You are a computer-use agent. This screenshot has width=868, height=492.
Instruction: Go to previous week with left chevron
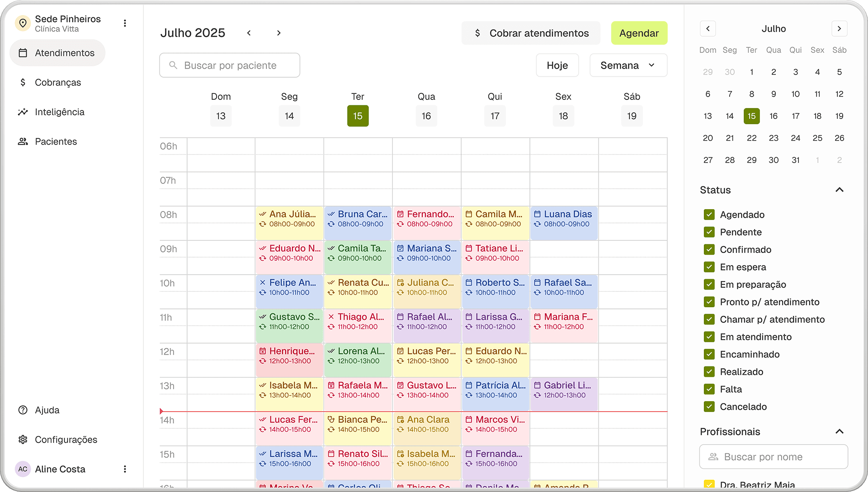click(x=249, y=33)
